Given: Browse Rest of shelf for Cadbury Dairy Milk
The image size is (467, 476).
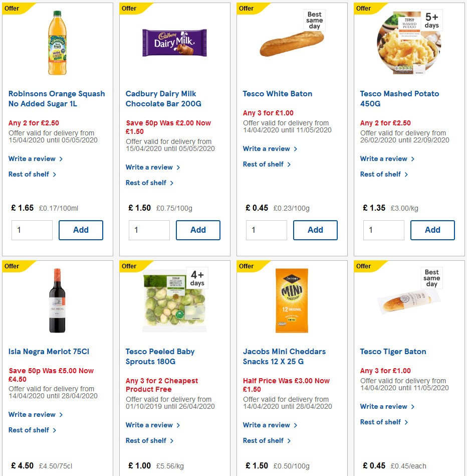Looking at the screenshot, I should [x=147, y=183].
